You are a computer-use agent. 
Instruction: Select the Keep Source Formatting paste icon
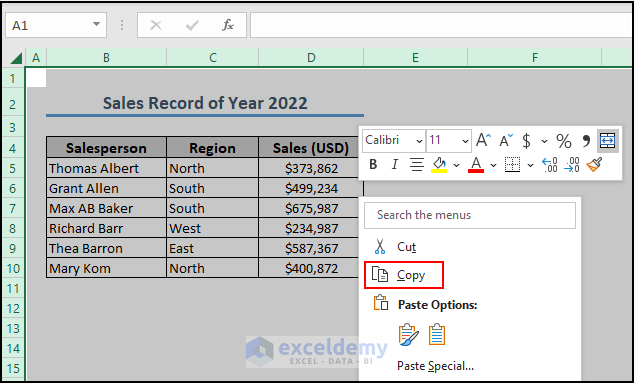click(408, 335)
